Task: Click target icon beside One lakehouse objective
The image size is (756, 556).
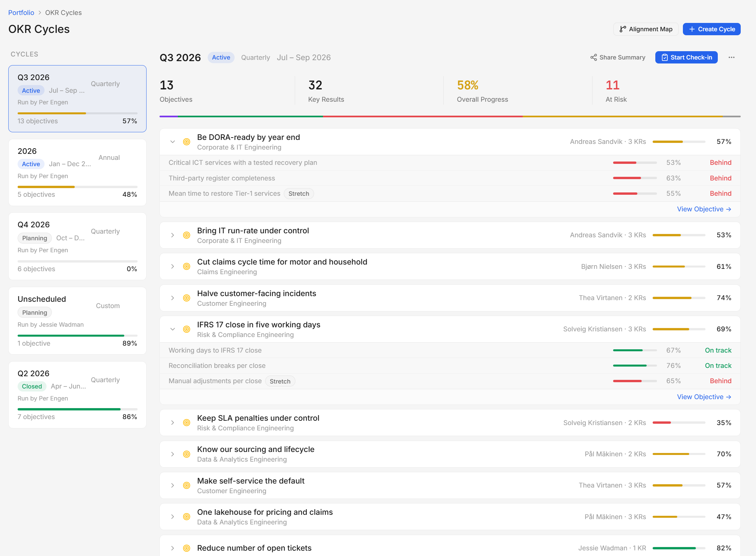Action: (186, 517)
